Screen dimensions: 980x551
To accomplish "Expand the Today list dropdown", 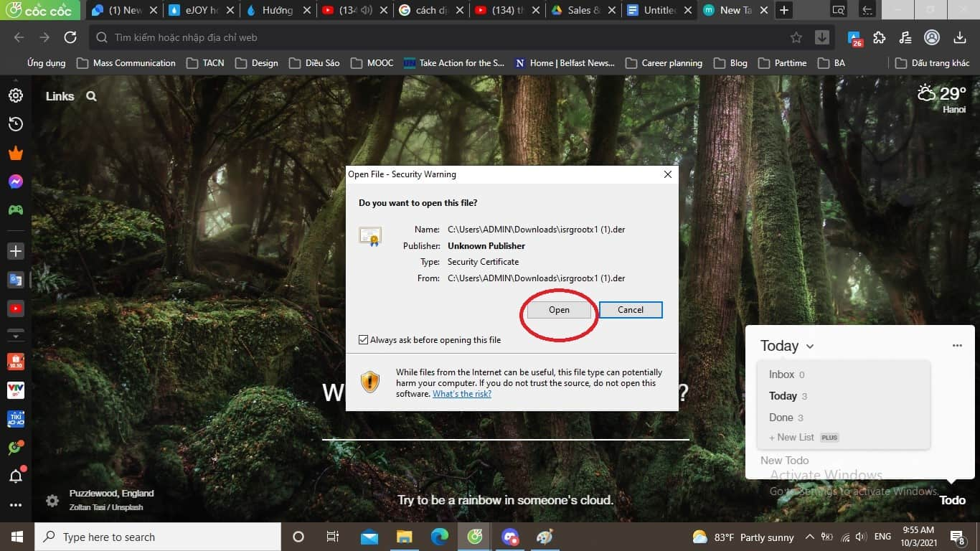I will tap(810, 347).
